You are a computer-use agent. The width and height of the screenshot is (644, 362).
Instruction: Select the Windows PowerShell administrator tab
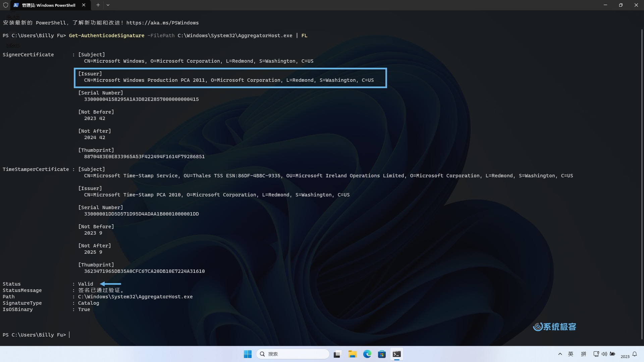pos(50,5)
